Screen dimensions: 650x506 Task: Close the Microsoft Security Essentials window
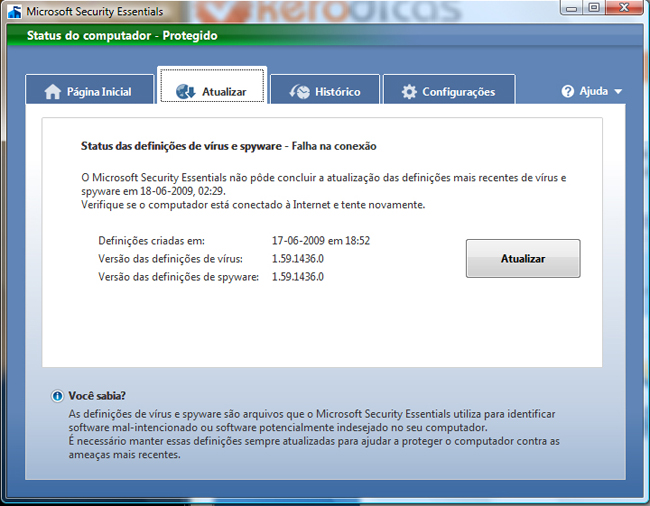624,8
